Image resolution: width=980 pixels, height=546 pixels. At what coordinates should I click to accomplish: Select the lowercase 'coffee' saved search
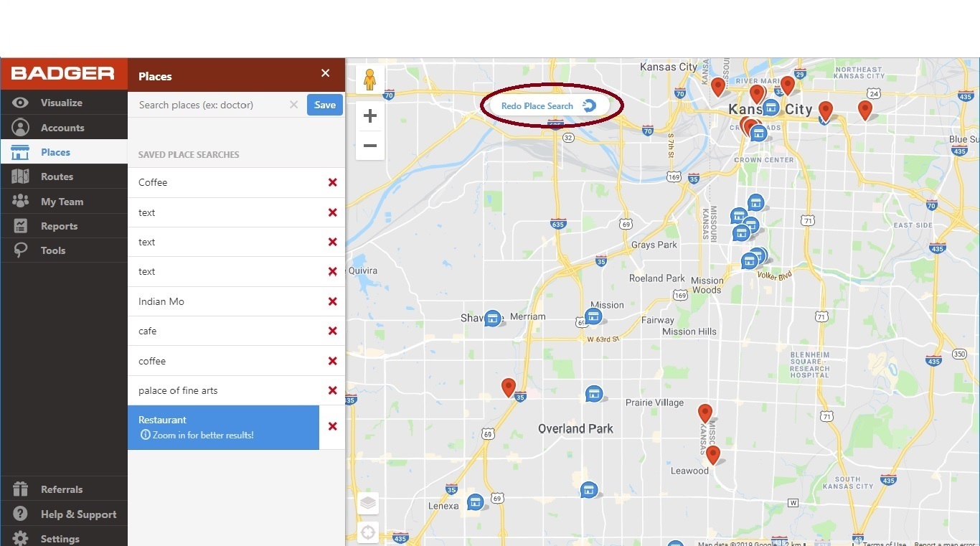coord(224,361)
